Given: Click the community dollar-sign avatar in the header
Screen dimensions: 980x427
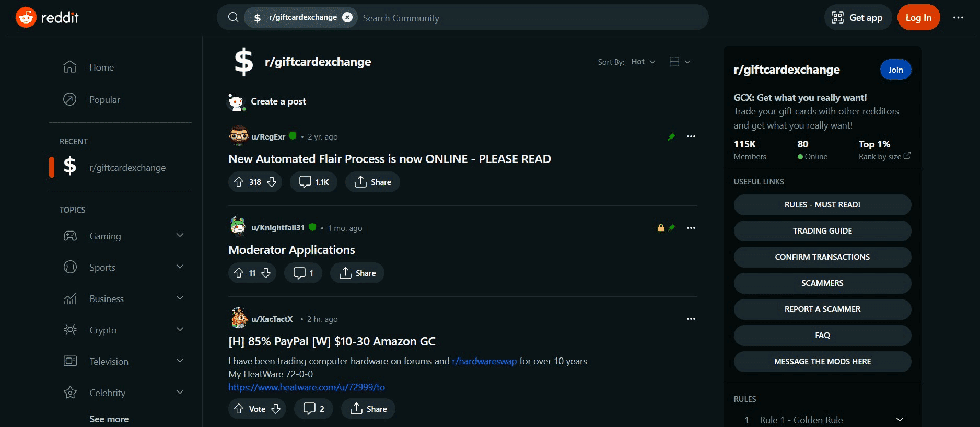Looking at the screenshot, I should click(x=243, y=62).
